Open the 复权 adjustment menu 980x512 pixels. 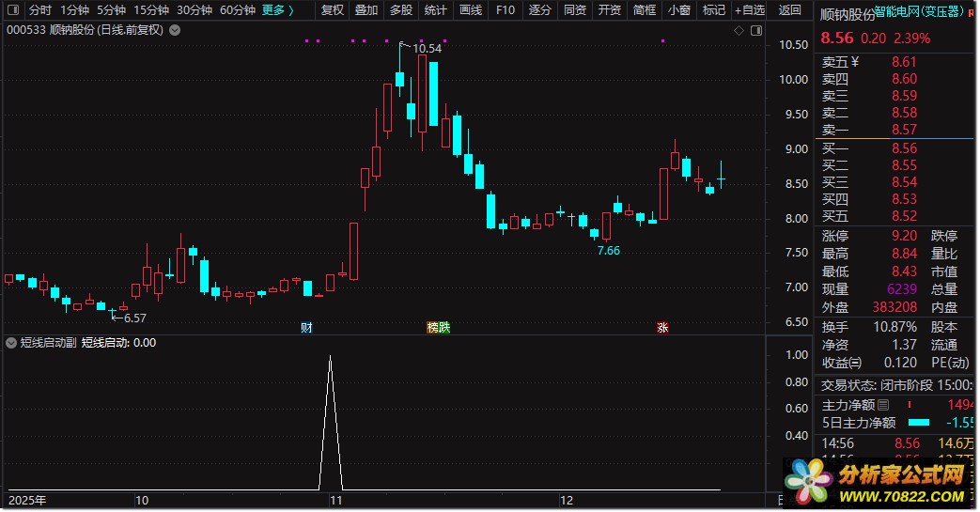point(333,10)
